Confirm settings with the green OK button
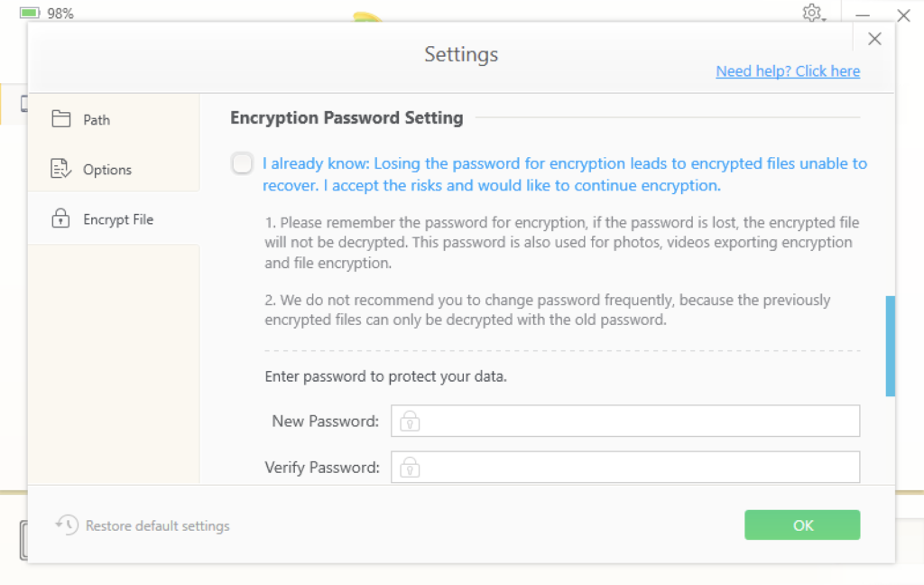Screen dimensions: 924x585 click(802, 525)
